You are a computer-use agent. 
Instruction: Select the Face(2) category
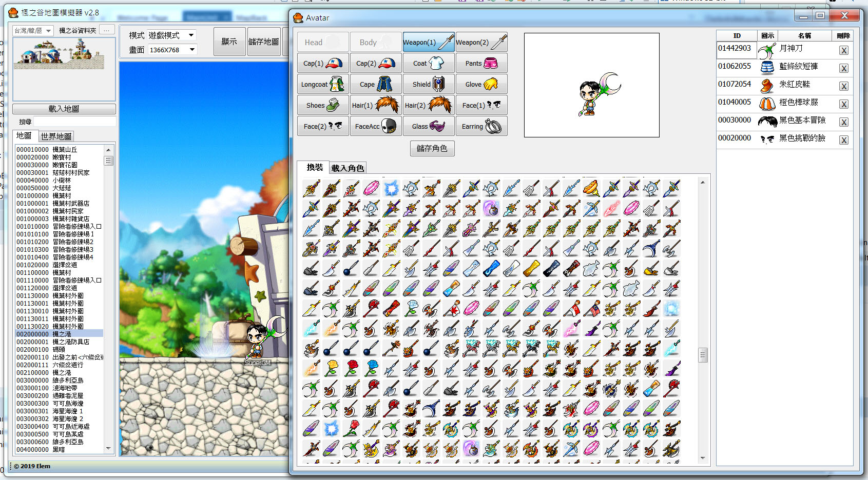coord(323,126)
